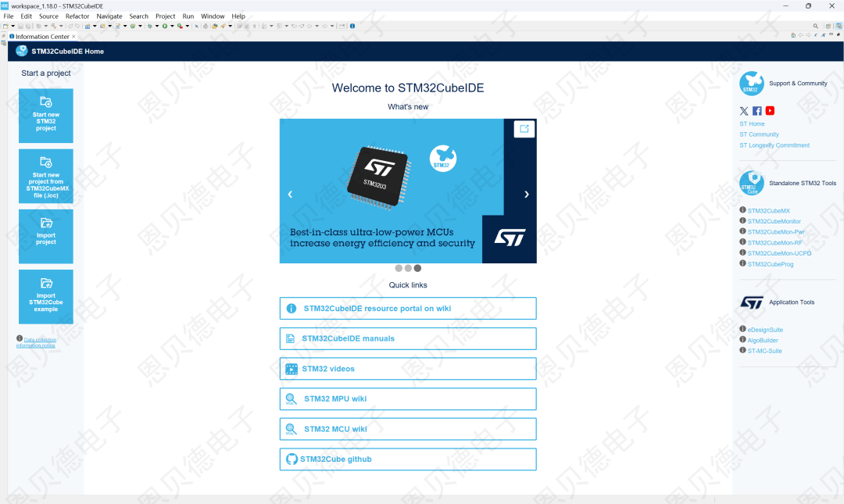Click the info icon beside STM32CubeMX
Viewport: 844px width, 504px height.
(x=743, y=210)
